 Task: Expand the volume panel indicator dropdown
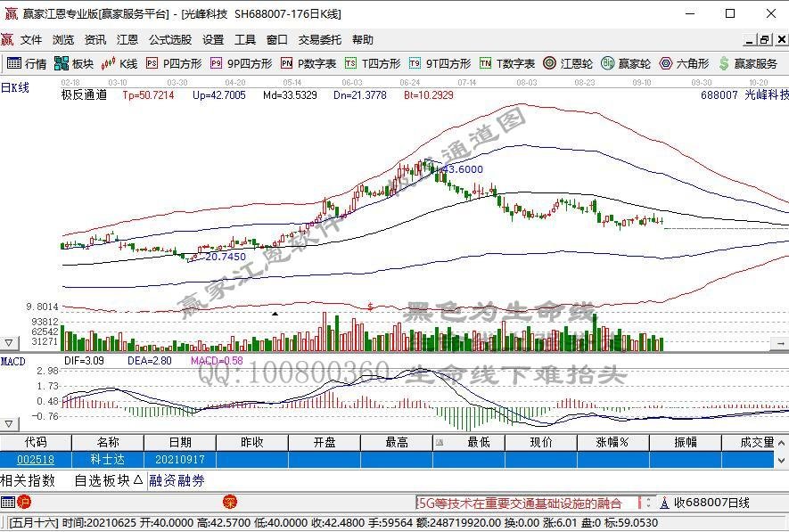pyautogui.click(x=9, y=343)
